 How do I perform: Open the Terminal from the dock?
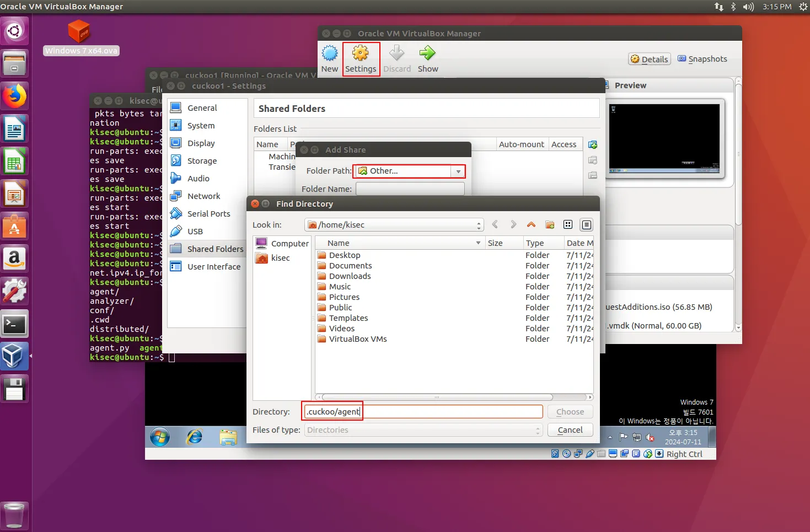click(x=15, y=325)
